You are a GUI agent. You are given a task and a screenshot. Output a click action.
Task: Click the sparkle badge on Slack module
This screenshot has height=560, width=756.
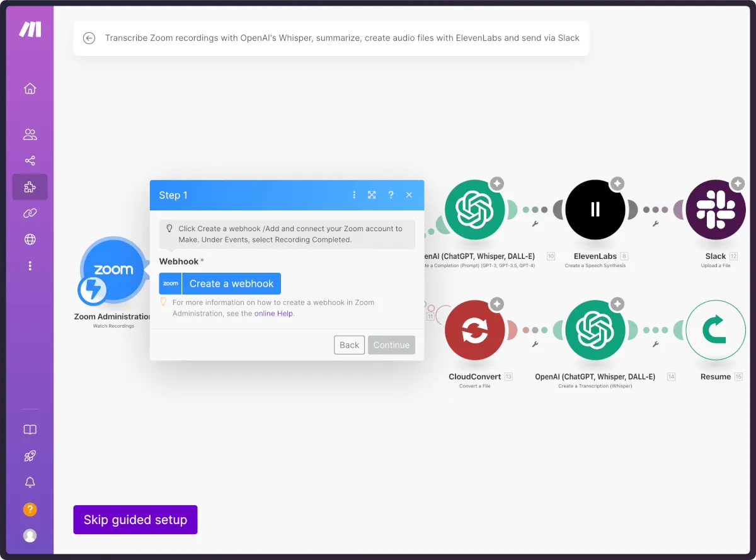click(x=738, y=183)
